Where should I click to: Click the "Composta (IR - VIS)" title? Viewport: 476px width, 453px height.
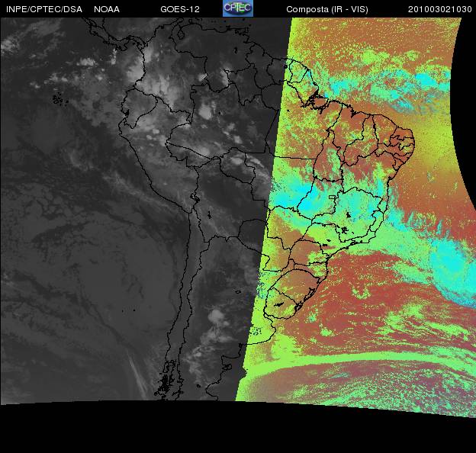coord(327,10)
